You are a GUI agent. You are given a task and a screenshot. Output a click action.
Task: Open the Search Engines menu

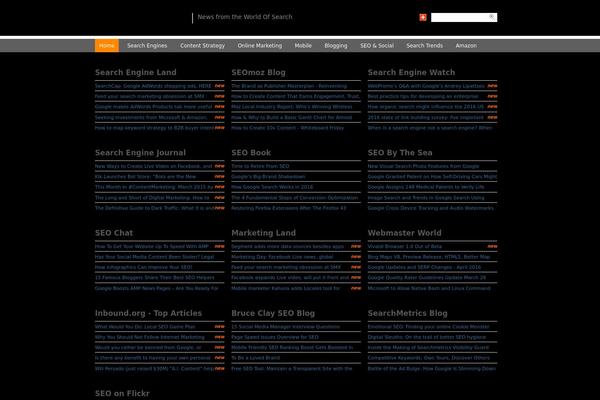coord(147,46)
